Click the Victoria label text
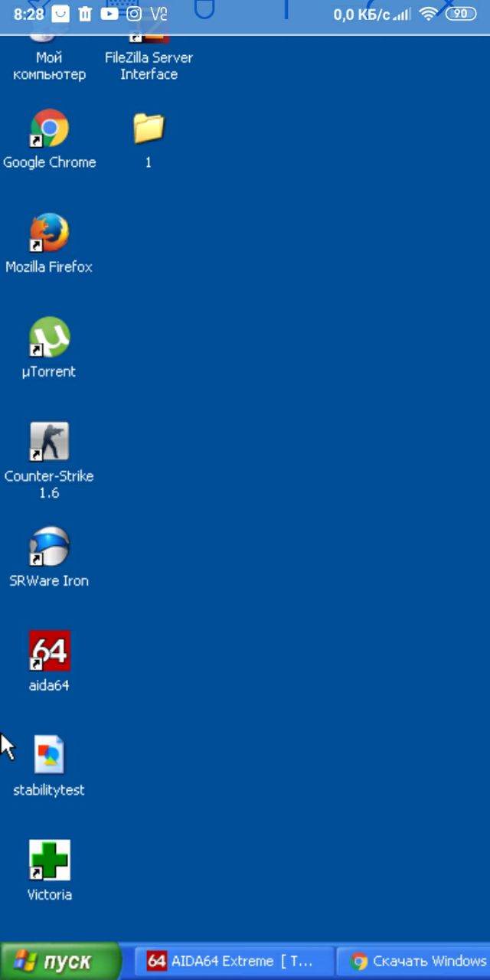The image size is (490, 980). pos(49,894)
